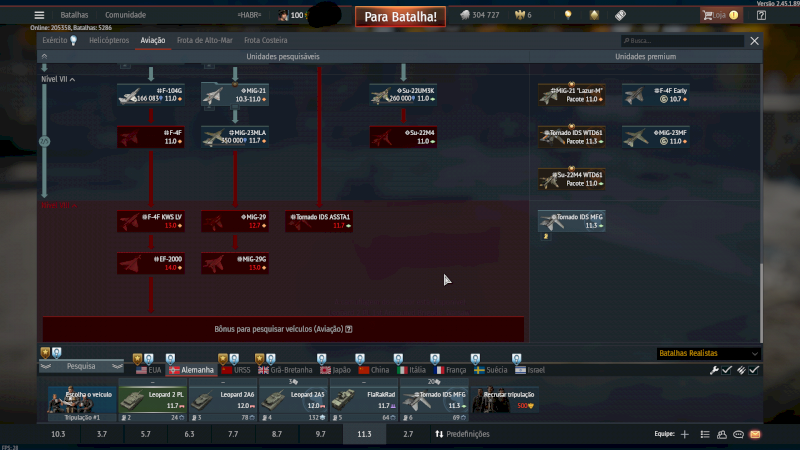Viewport: 800px width, 450px height.
Task: Open the Predefinições presets menu
Action: (x=461, y=435)
